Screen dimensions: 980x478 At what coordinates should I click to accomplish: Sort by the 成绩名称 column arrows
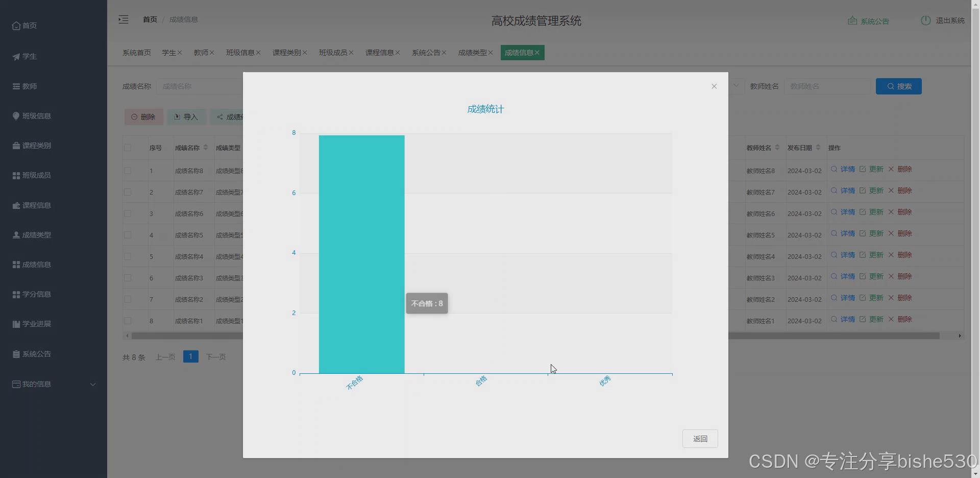tap(206, 148)
